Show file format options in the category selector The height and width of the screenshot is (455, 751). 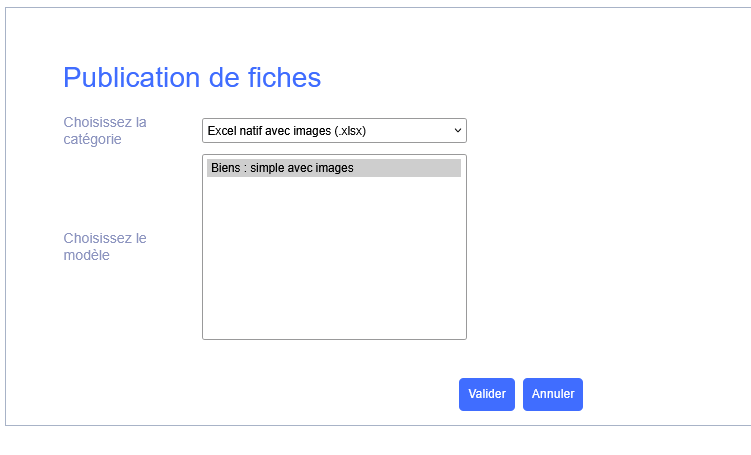(334, 131)
